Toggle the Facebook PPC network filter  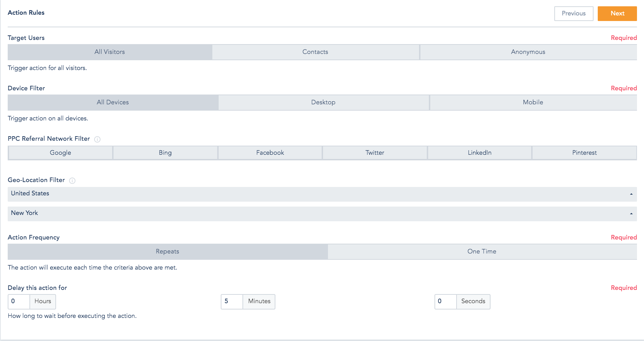(270, 153)
